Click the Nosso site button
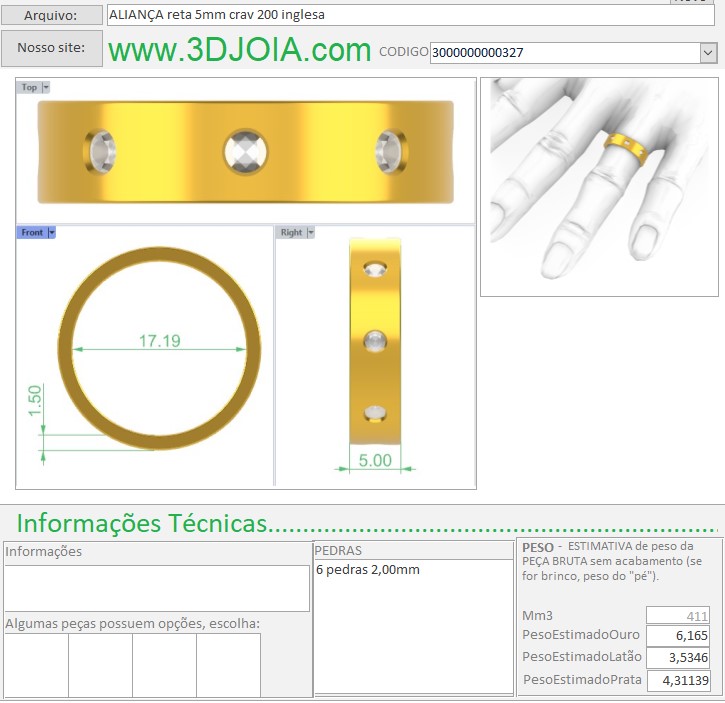 (x=52, y=48)
